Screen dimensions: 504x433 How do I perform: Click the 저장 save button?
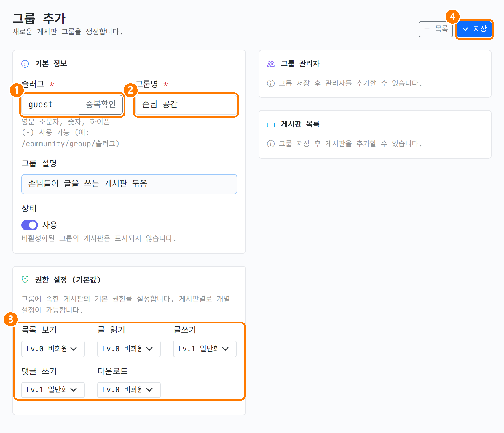[474, 29]
